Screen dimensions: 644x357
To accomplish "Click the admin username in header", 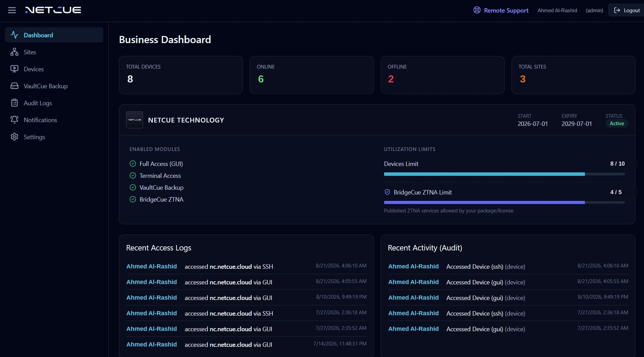I will coord(557,10).
